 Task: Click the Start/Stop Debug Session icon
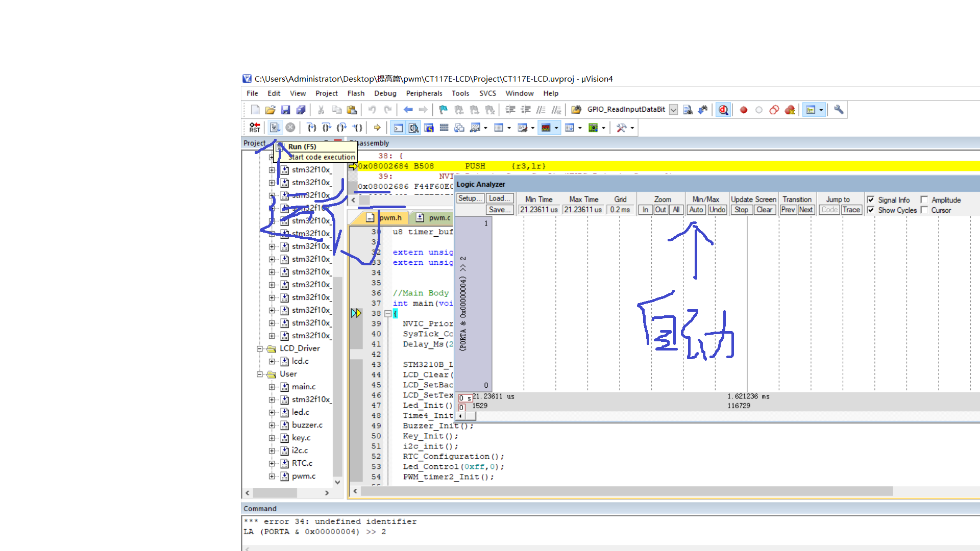click(x=723, y=110)
